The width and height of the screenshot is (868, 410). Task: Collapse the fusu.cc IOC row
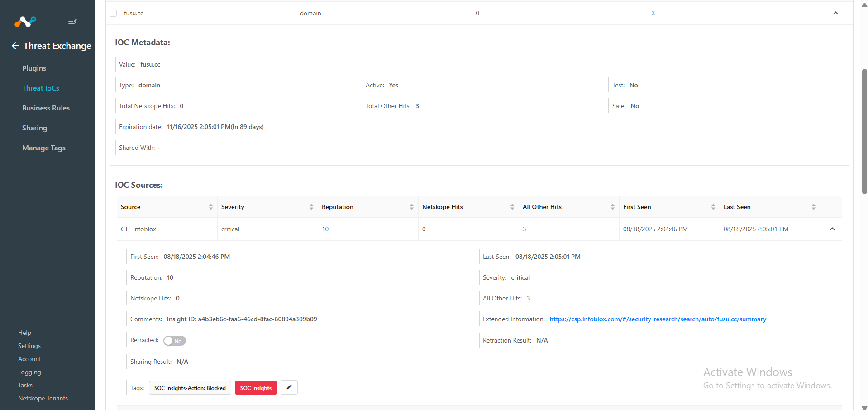pyautogui.click(x=835, y=13)
